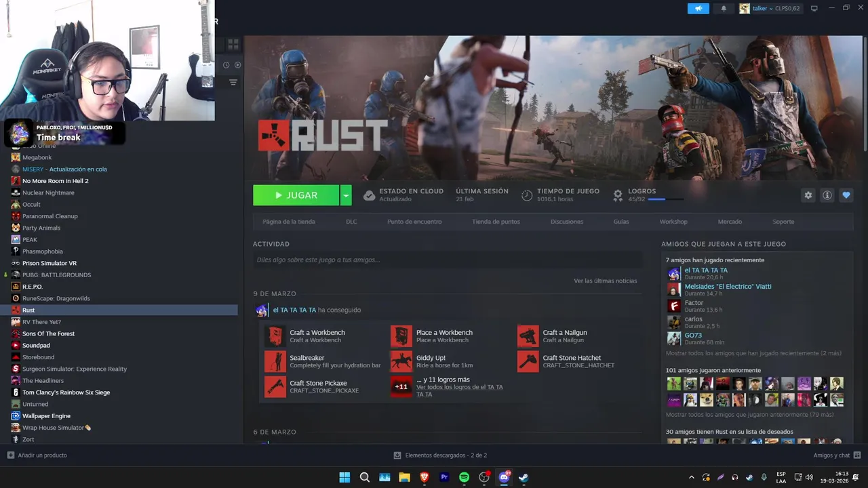Open Rust achievements LOGROS icon
The width and height of the screenshot is (868, 488).
[x=618, y=195]
